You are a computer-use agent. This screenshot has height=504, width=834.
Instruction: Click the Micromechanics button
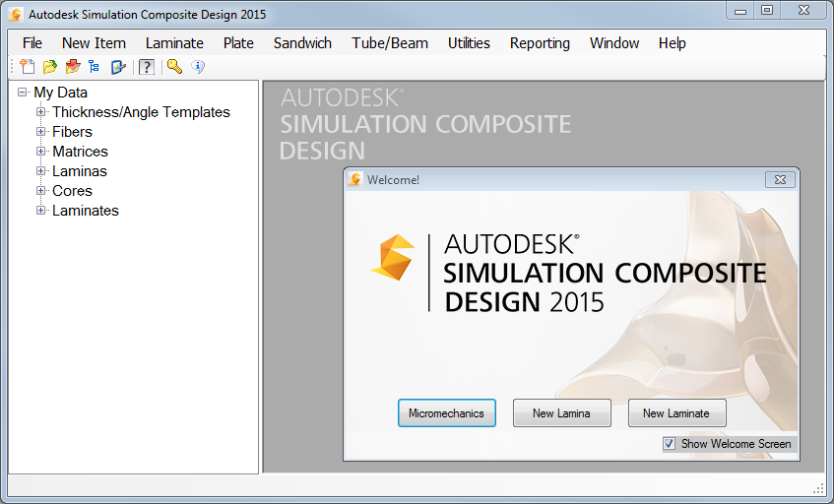(447, 413)
